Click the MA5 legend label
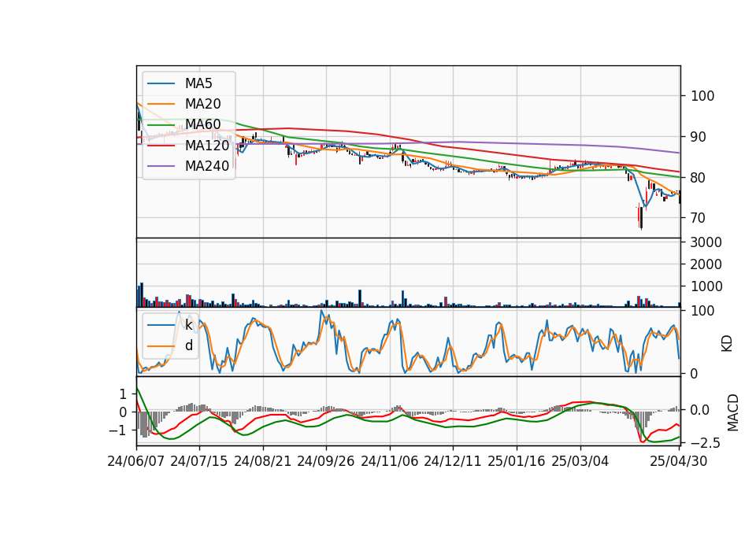The image size is (756, 543). point(198,83)
